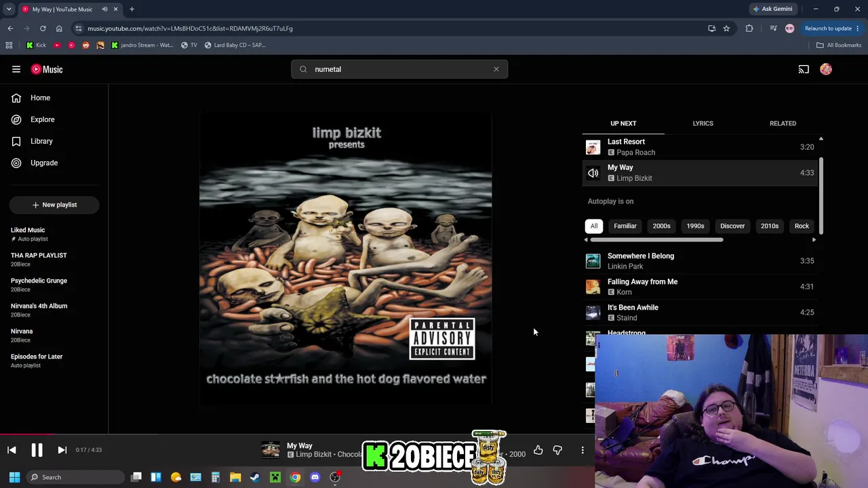
Task: Switch to the RELATED tab
Action: point(783,123)
